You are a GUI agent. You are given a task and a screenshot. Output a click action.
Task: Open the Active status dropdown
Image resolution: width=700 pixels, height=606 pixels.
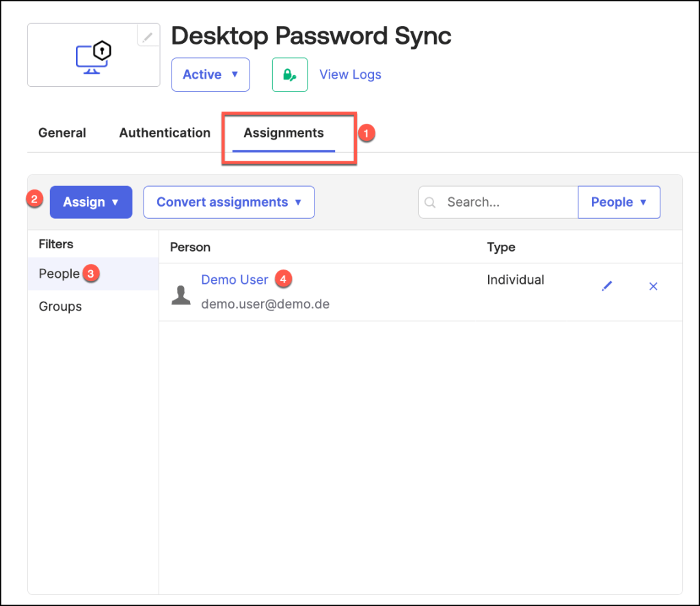pyautogui.click(x=210, y=75)
